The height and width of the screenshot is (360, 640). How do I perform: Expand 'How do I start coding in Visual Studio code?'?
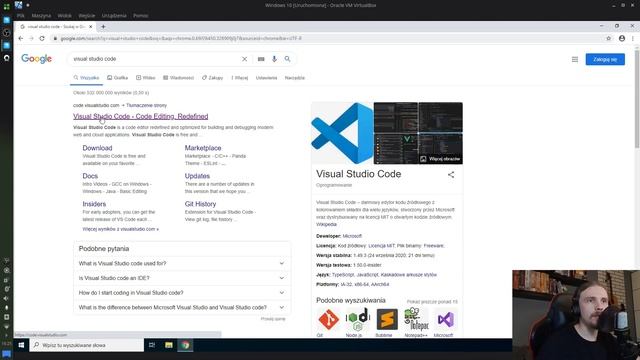pos(182,293)
